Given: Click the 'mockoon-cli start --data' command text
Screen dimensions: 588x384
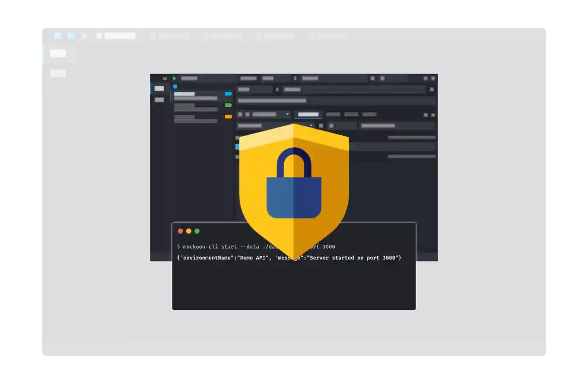Looking at the screenshot, I should click(x=220, y=247).
